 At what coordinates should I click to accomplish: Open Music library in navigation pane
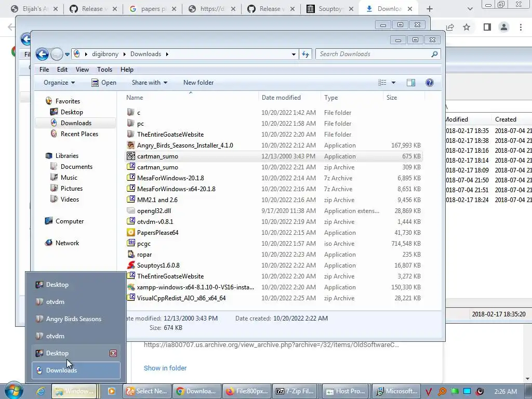tap(69, 178)
